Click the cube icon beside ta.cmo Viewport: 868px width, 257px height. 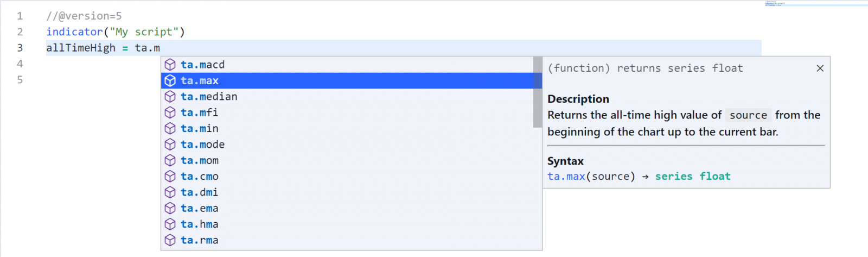coord(170,177)
